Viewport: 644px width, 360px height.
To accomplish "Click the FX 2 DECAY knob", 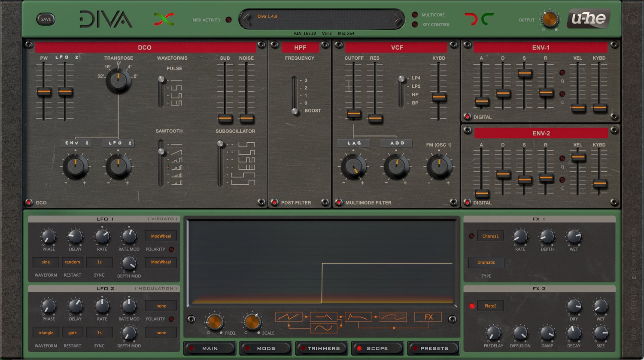I will (x=574, y=333).
